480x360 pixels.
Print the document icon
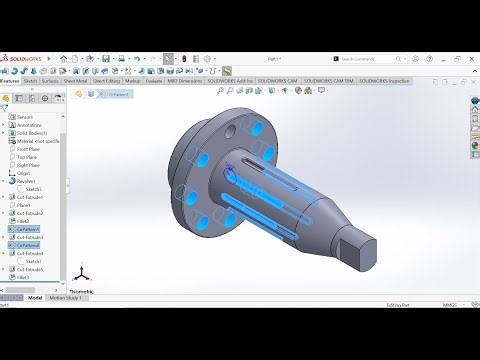[122, 59]
